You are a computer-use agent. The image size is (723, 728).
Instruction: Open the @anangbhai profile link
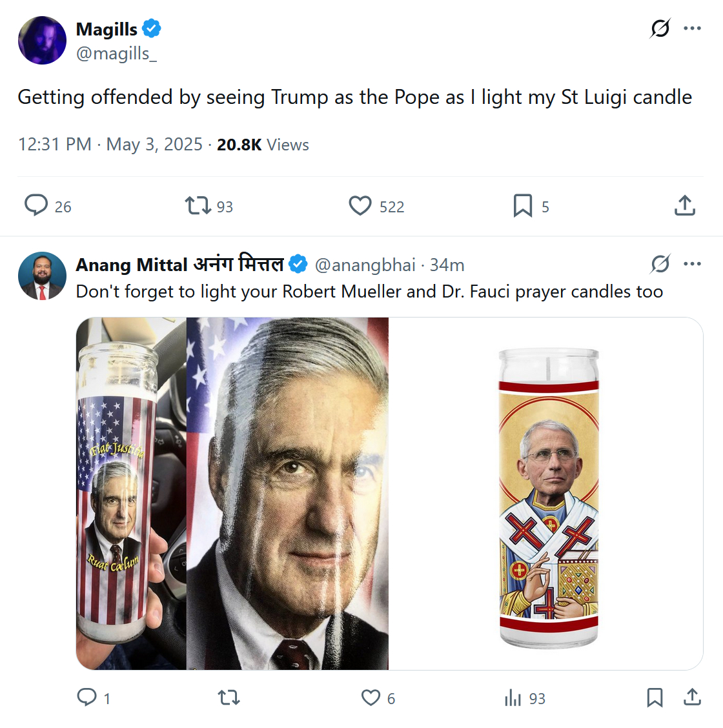(x=365, y=265)
